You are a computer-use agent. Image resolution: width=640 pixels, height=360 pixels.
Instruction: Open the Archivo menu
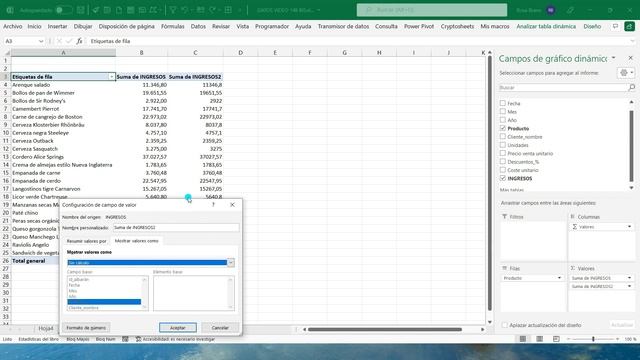13,26
